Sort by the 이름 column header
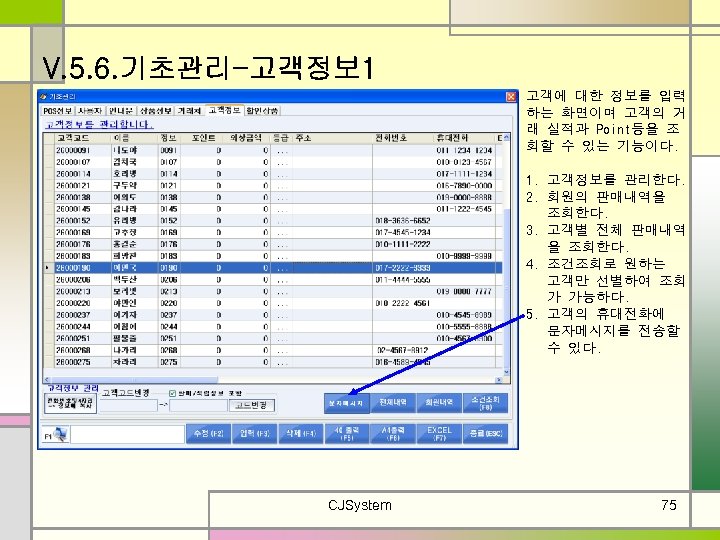The height and width of the screenshot is (540, 720). click(x=135, y=138)
